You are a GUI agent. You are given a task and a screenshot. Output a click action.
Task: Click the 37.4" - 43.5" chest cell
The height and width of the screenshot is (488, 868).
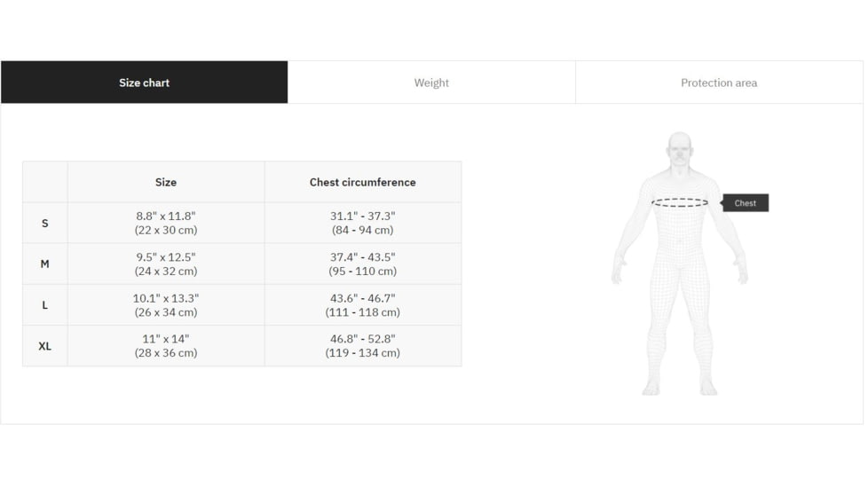click(x=362, y=264)
